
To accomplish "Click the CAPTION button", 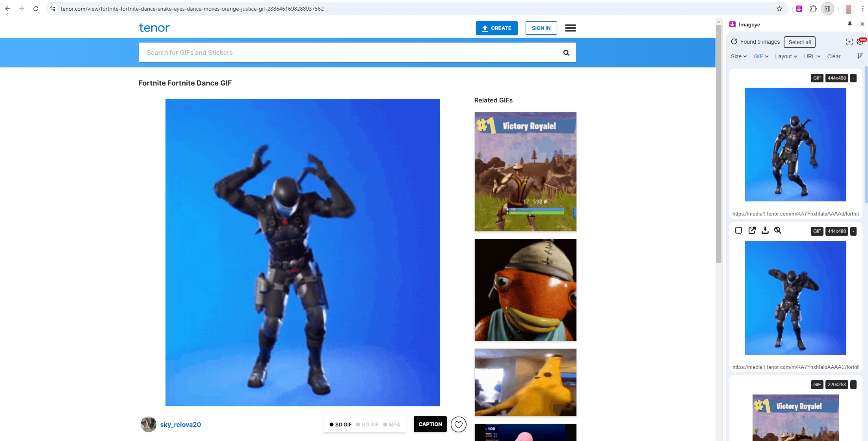I will click(430, 424).
